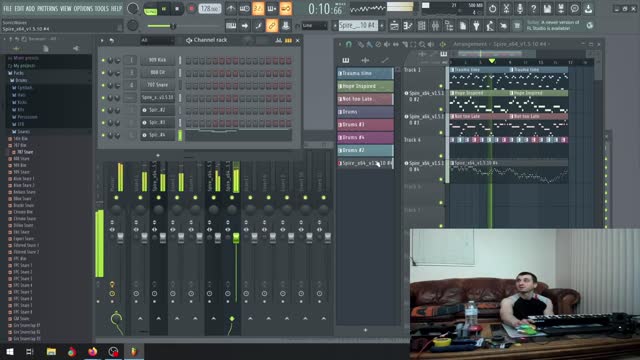Screen dimensions: 640x360
Task: Toggle mute LED for 707 Snare channel
Action: tap(103, 85)
